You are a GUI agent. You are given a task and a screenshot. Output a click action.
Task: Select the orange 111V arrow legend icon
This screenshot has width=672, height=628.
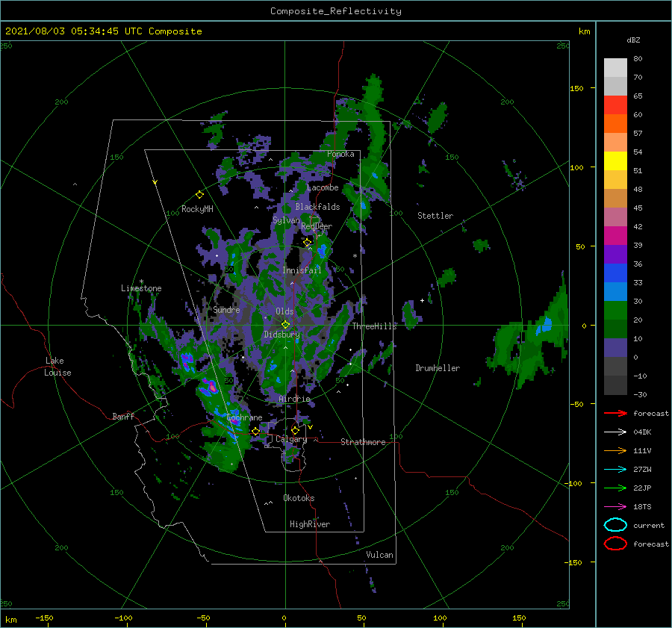[615, 450]
